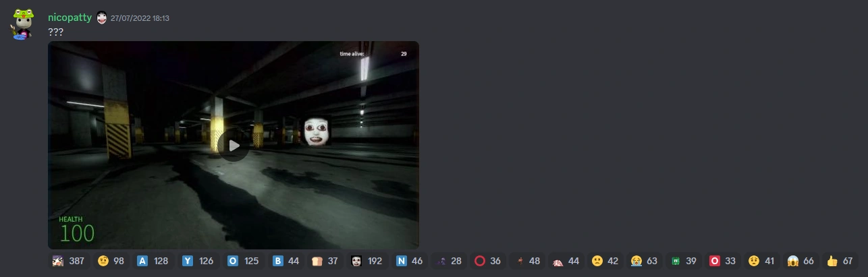Image resolution: width=868 pixels, height=277 pixels.
Task: Open the nicopatty username
Action: click(x=70, y=18)
